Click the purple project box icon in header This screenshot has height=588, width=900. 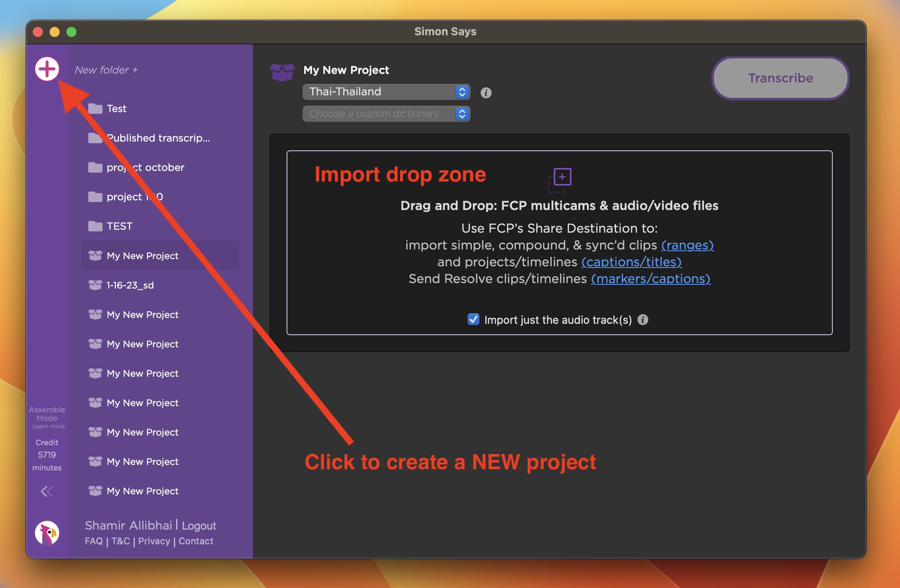[x=282, y=72]
